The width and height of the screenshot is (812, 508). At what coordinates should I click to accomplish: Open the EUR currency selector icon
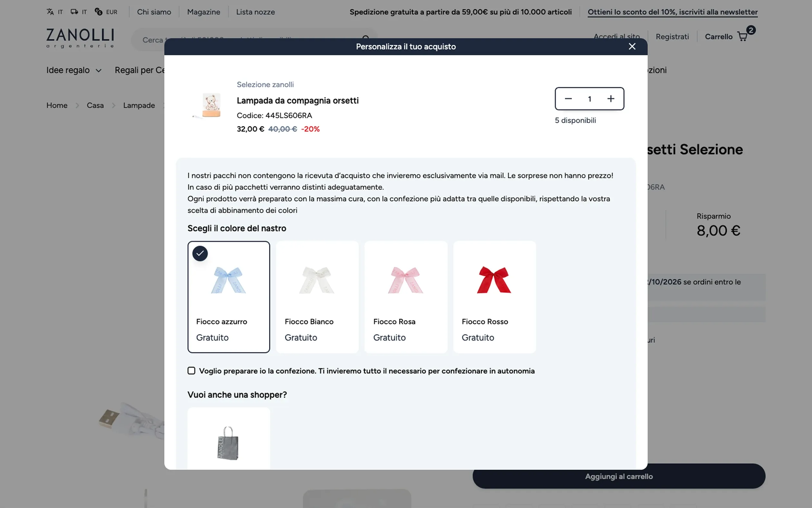[x=98, y=12]
